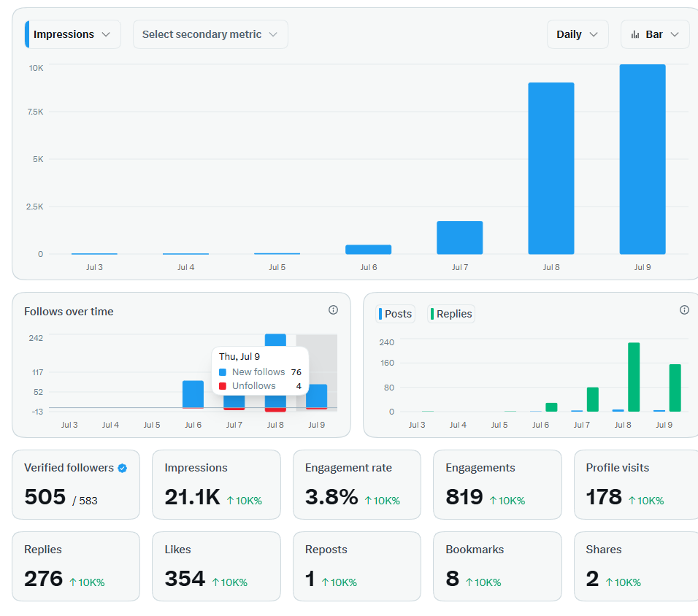Open the Impressions 21.1K card
Image resolution: width=698 pixels, height=616 pixels.
[216, 485]
